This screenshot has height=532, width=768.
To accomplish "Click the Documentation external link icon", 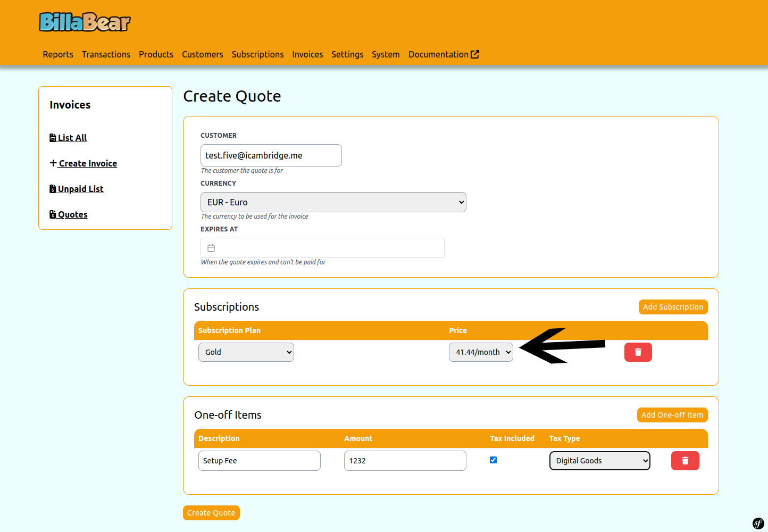I will 475,54.
